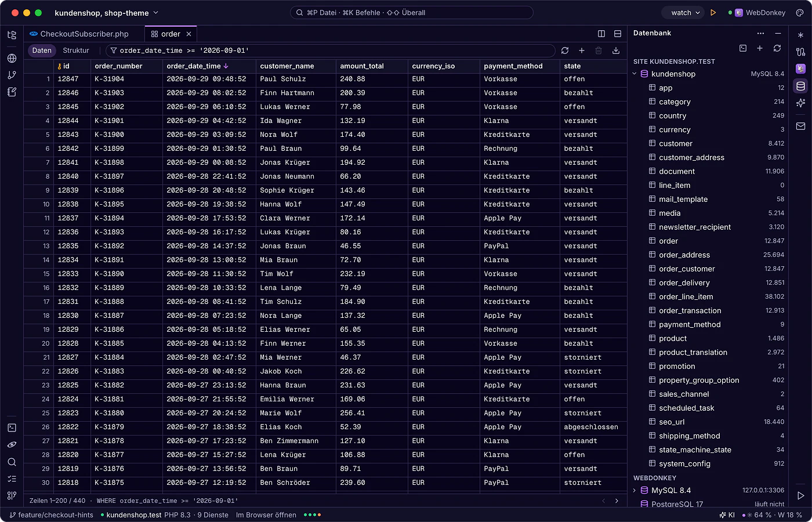Click Im Browser öffnen in status bar
The height and width of the screenshot is (522, 812).
pos(266,515)
